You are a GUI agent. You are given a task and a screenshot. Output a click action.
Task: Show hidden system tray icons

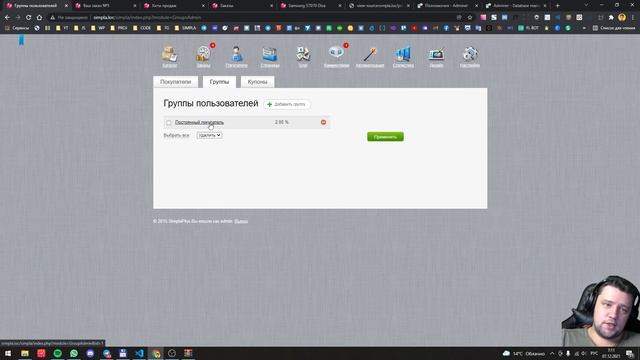552,353
